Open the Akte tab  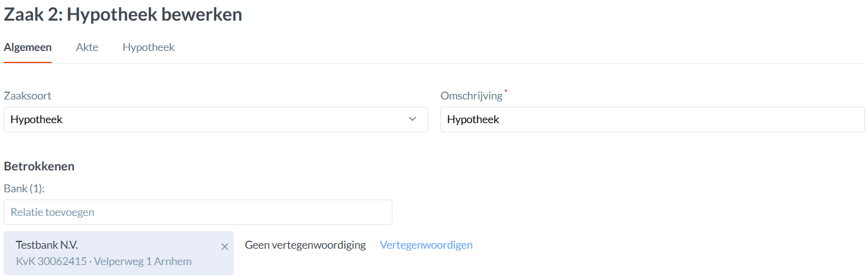(x=87, y=47)
